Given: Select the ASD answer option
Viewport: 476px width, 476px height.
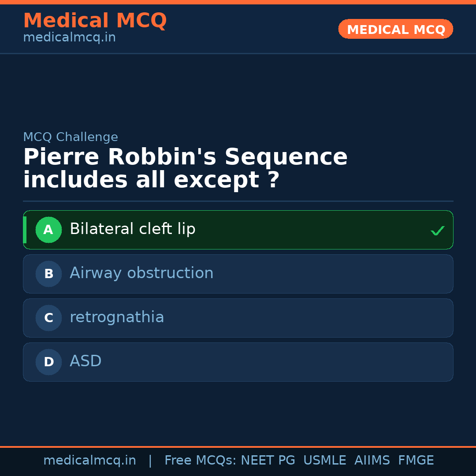Looking at the screenshot, I should pyautogui.click(x=86, y=361).
